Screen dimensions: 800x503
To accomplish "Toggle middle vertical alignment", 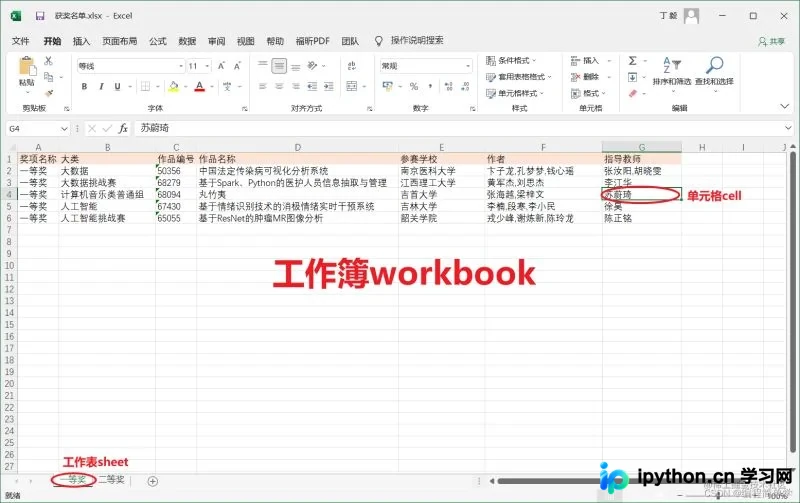I will [x=279, y=66].
